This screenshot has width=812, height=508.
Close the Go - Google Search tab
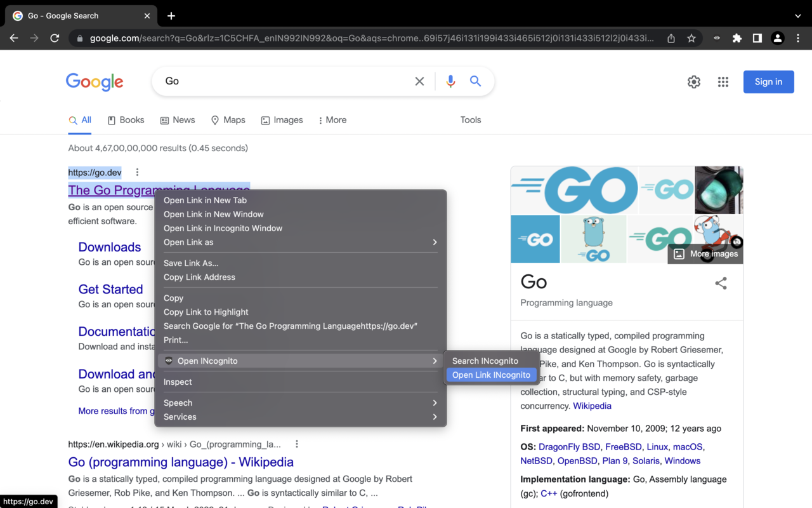[x=147, y=16]
